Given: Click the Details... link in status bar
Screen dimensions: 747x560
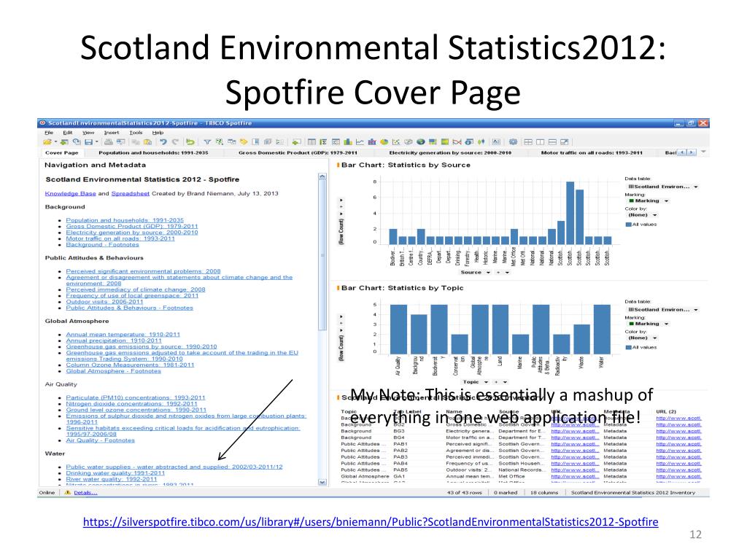Looking at the screenshot, I should point(85,493).
